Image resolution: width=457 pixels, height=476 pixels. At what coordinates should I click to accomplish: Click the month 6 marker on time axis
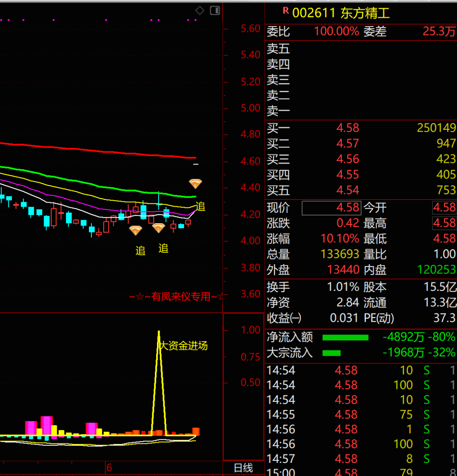click(109, 468)
